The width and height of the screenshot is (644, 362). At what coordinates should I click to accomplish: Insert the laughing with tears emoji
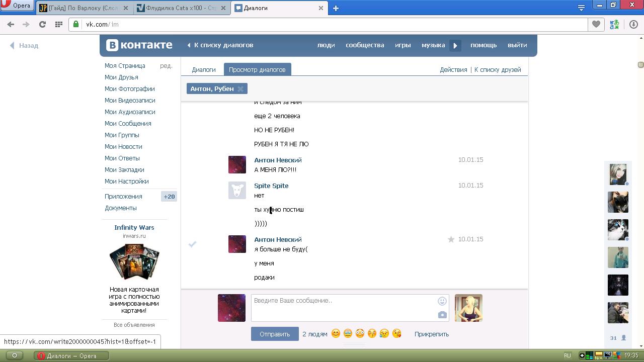[x=348, y=333]
